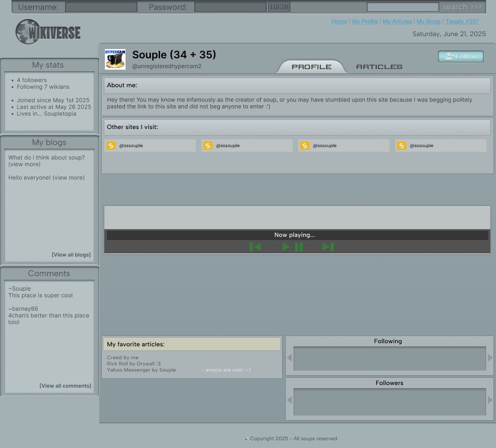This screenshot has height=448, width=496.
Task: Show previous users in Followers carousel
Action: pos(289,400)
